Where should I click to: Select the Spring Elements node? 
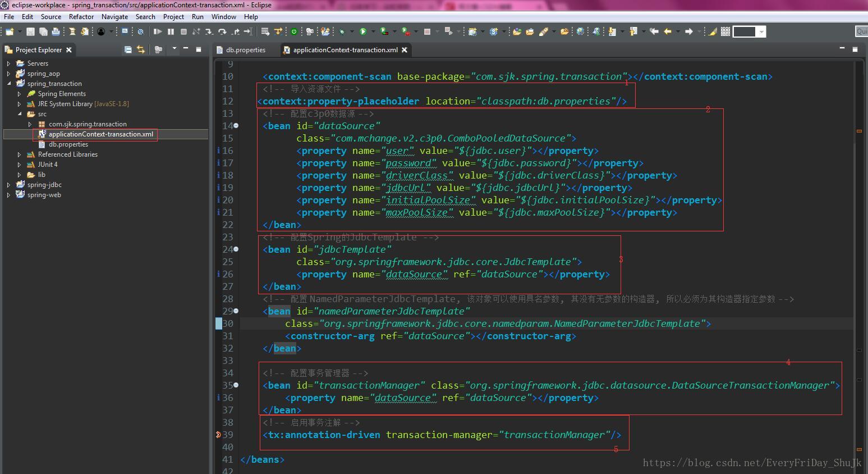coord(62,94)
